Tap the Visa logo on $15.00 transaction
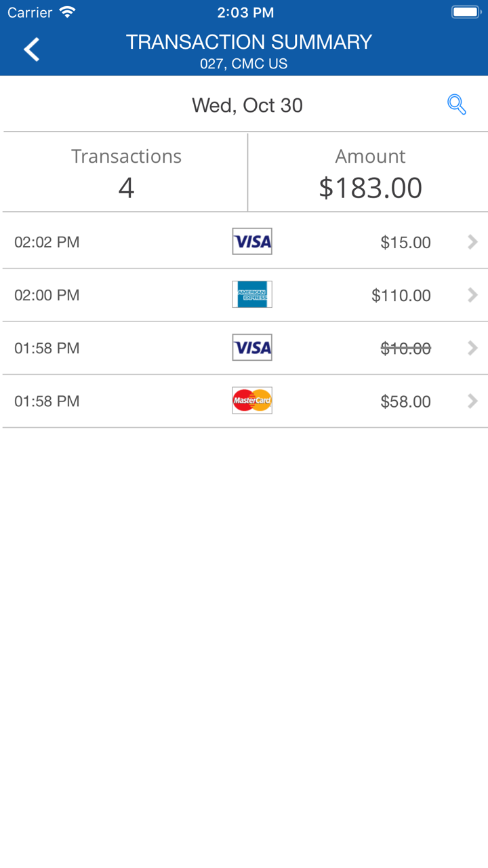The width and height of the screenshot is (488, 868). pyautogui.click(x=252, y=241)
